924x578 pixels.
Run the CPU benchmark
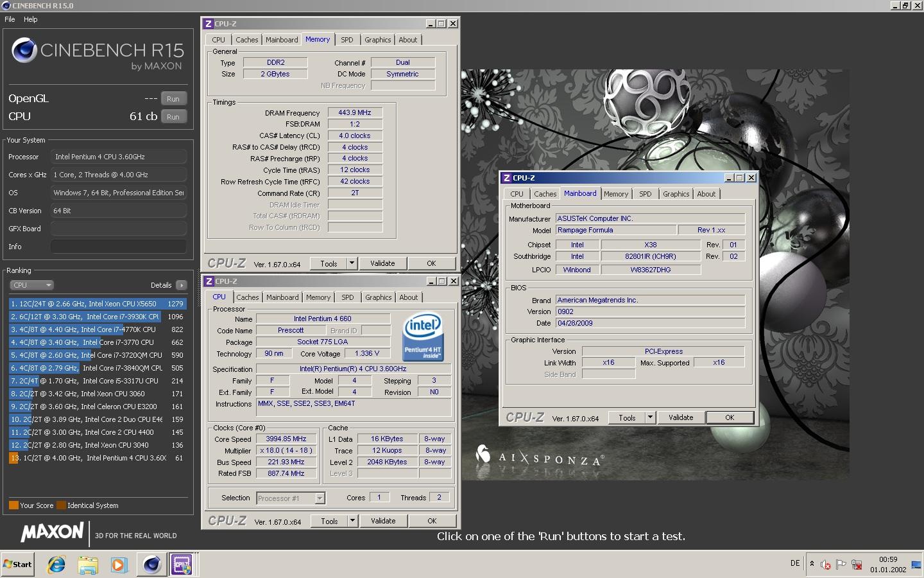173,117
